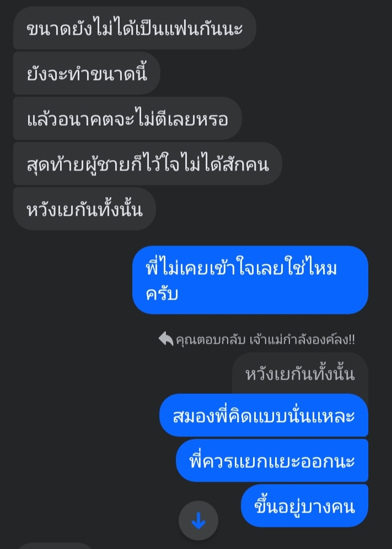Screen dimensions: 392x549
Task: Select received bubble หวังเยกันทั้งนั้น on the left
Action: coord(85,209)
